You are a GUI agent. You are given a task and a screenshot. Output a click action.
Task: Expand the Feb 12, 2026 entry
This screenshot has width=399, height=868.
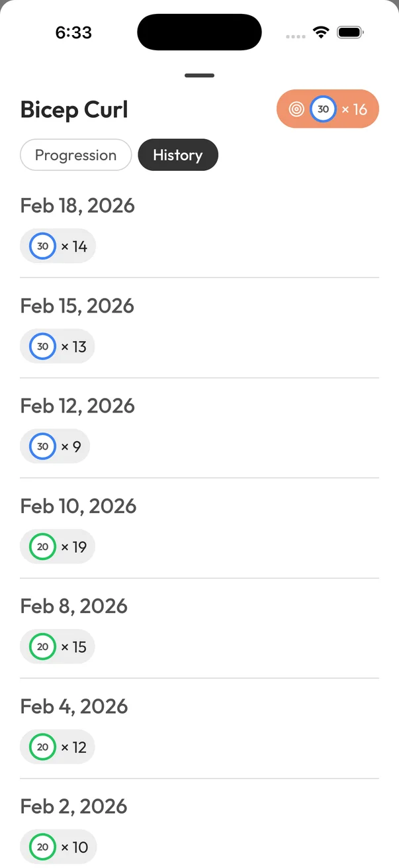77,405
